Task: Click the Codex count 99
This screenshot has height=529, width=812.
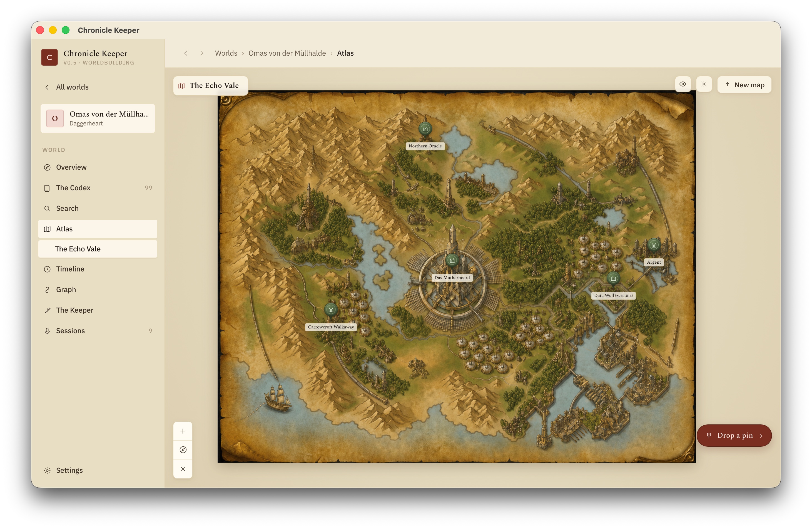Action: pos(148,188)
